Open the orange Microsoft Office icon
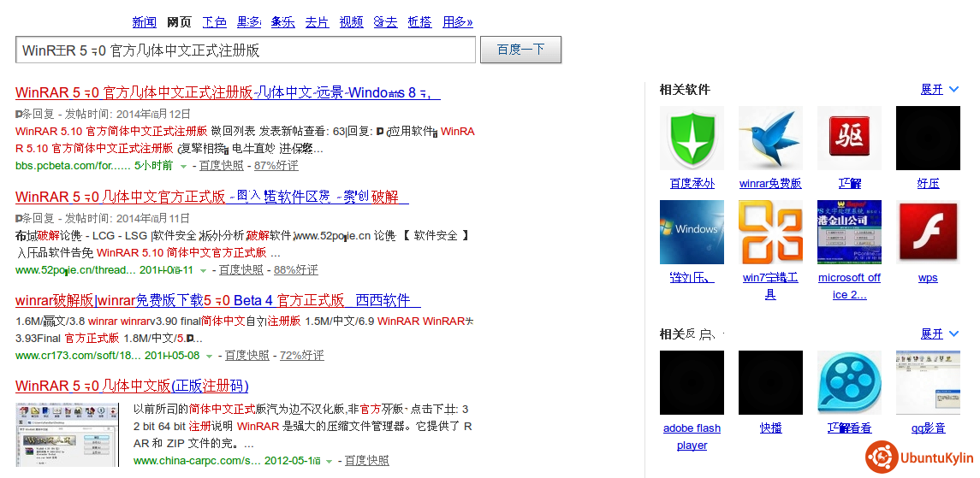The image size is (980, 478). (x=770, y=232)
